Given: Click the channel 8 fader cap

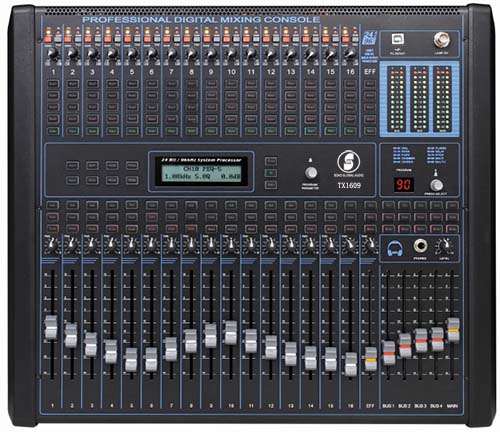Looking at the screenshot, I should (191, 341).
